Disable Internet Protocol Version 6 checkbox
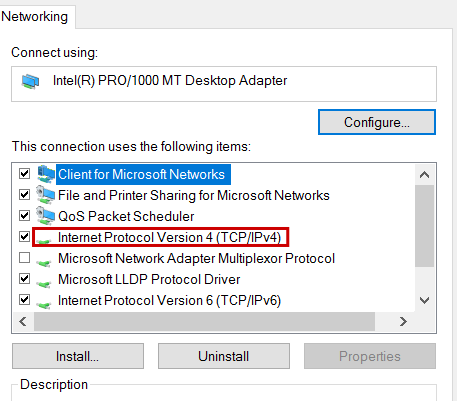 pyautogui.click(x=24, y=300)
